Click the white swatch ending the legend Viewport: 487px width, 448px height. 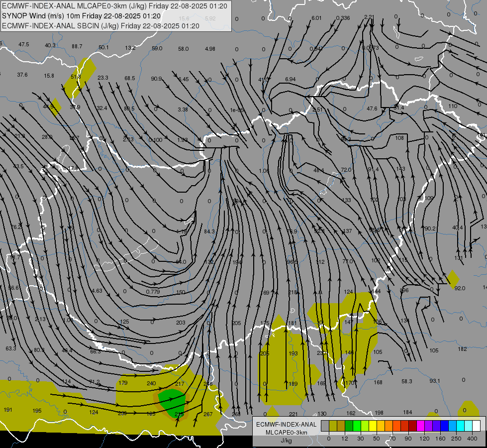pyautogui.click(x=476, y=426)
